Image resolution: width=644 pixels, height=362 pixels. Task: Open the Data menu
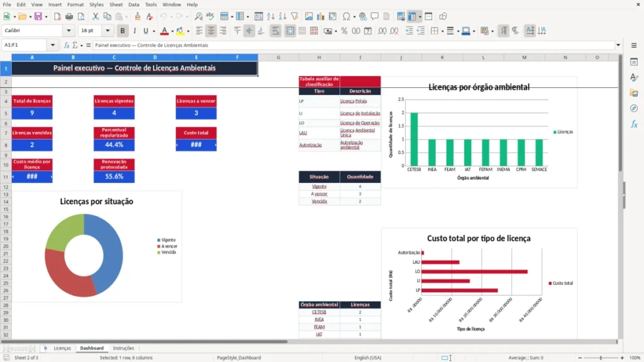133,4
